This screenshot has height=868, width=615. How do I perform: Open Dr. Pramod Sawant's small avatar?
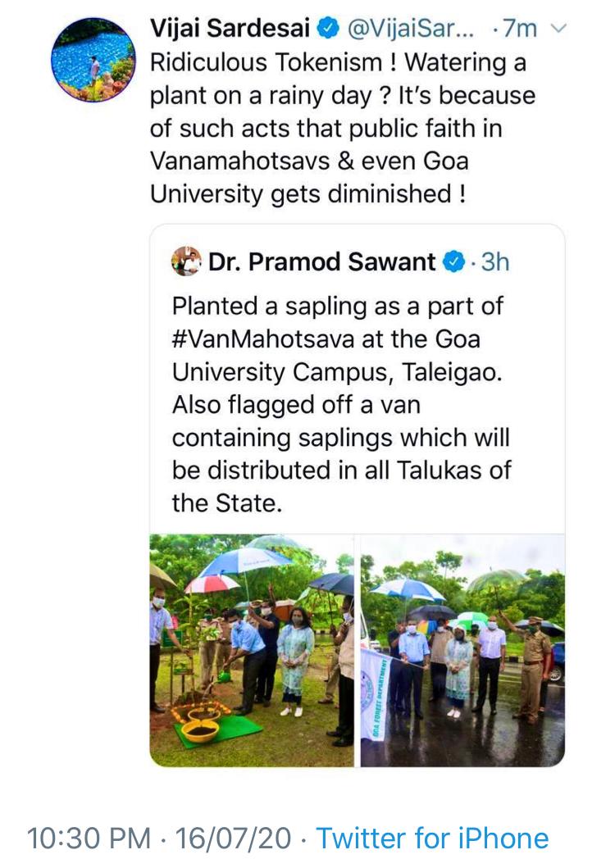pos(187,261)
